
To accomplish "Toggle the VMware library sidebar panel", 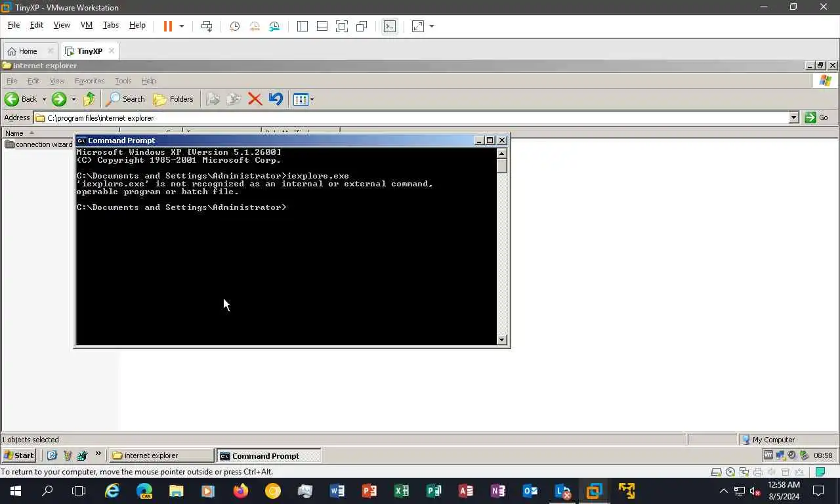I will (303, 26).
